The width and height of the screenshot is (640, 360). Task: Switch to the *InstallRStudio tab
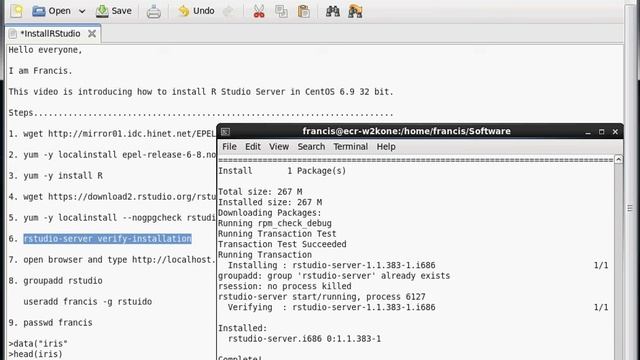pyautogui.click(x=51, y=33)
